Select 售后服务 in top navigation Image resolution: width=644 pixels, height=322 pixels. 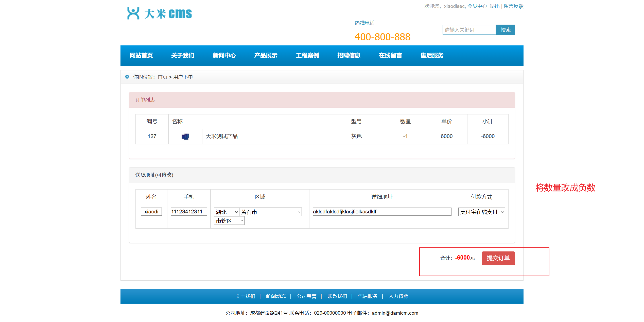(x=432, y=56)
